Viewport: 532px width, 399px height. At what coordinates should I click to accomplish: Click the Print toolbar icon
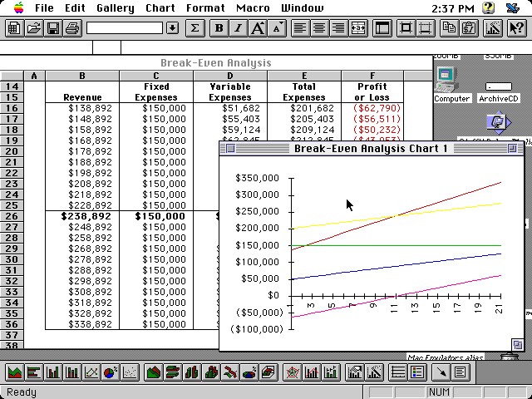tap(71, 28)
